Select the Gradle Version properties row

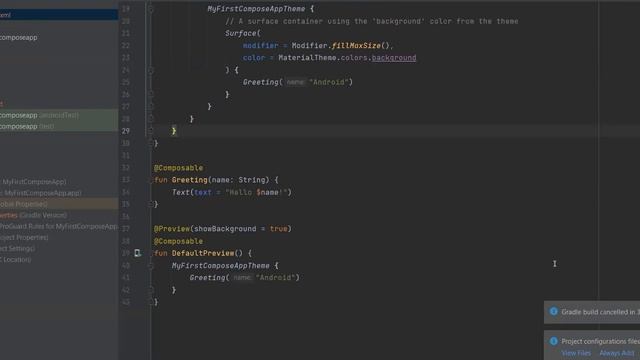59,215
